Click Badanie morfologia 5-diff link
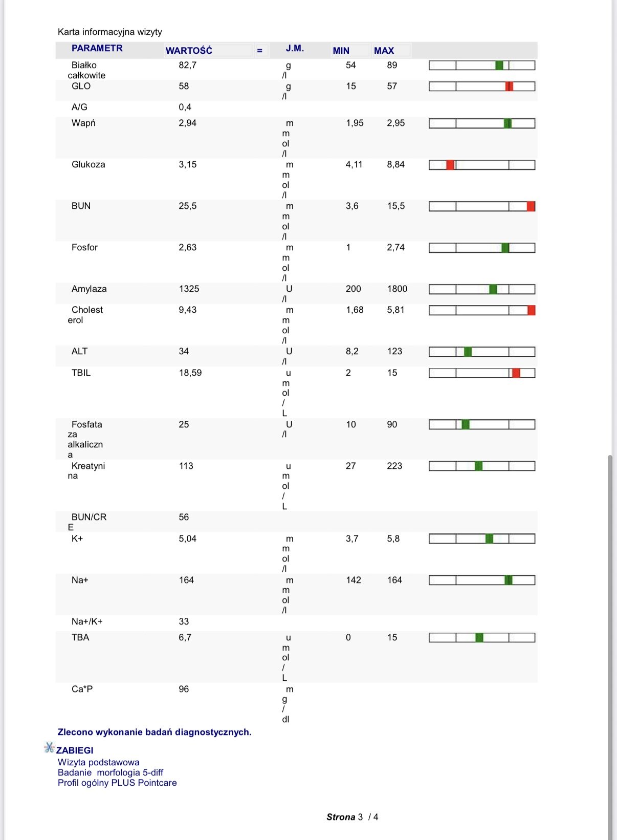Screen dimensions: 617x840 pos(111,772)
